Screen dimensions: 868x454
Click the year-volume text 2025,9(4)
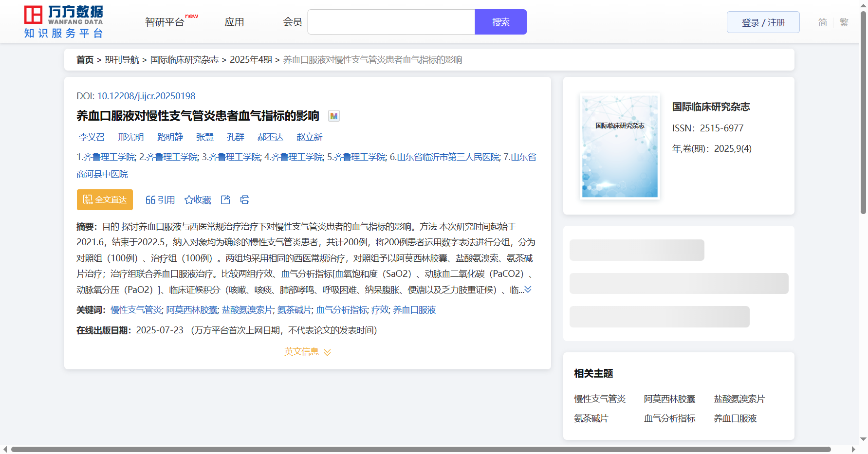click(x=733, y=149)
